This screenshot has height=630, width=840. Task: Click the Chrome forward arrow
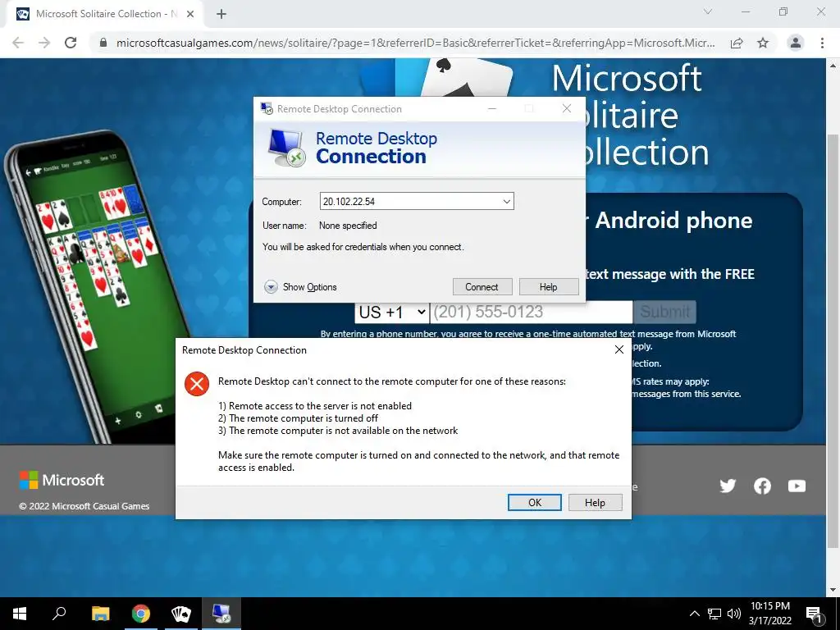pyautogui.click(x=44, y=43)
